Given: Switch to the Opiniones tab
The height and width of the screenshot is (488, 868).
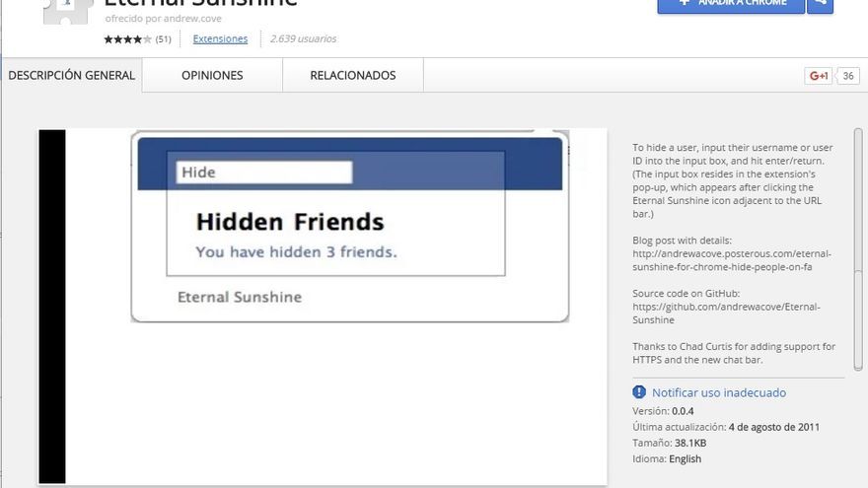Looking at the screenshot, I should coord(212,75).
